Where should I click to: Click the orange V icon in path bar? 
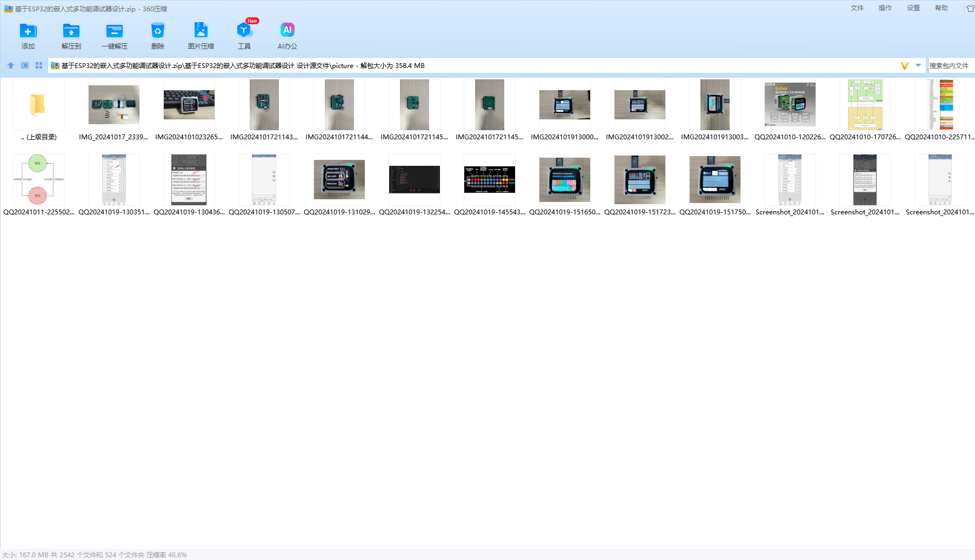[x=904, y=66]
